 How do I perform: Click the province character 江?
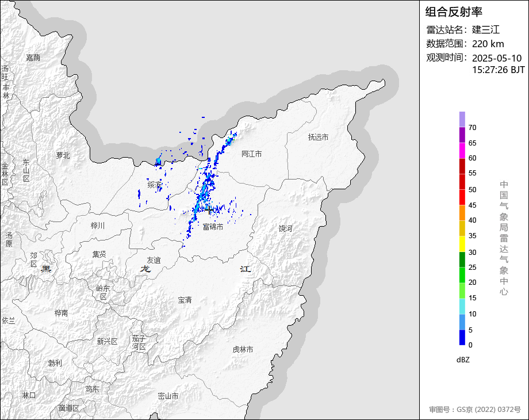point(246,269)
